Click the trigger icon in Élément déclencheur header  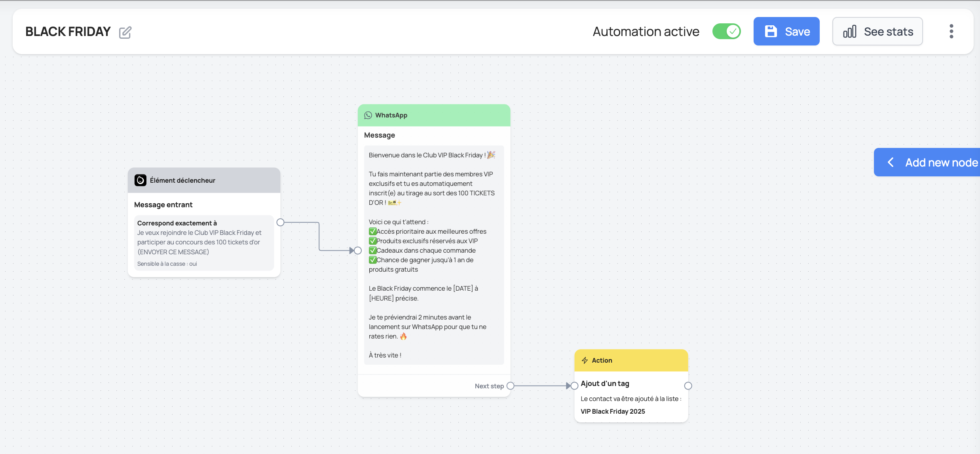tap(141, 180)
